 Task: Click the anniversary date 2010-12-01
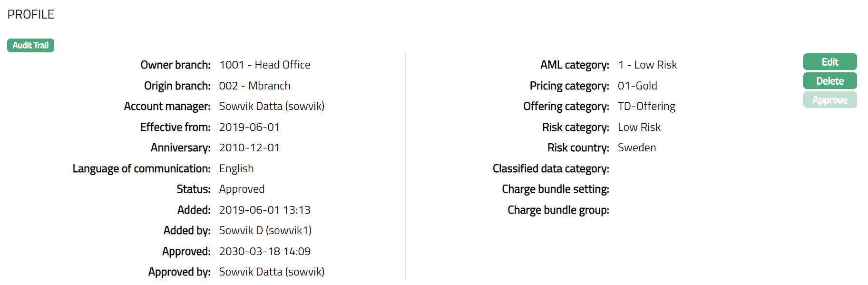pos(249,147)
